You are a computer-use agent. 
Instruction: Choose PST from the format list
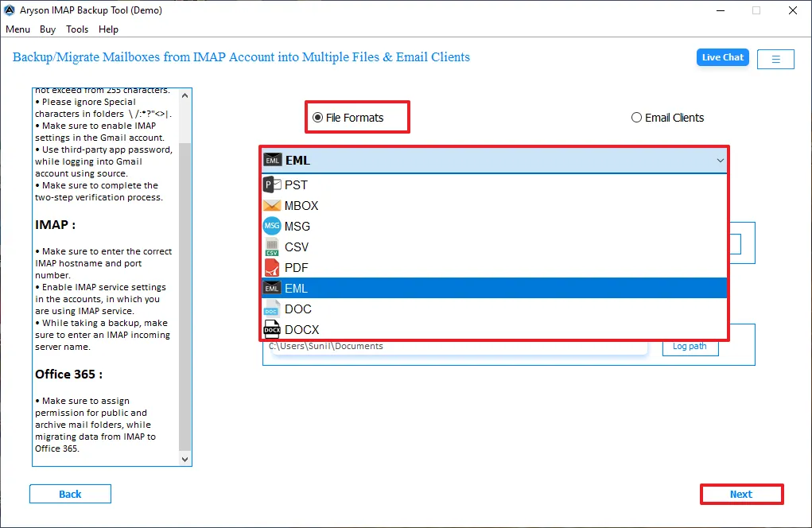(x=494, y=184)
